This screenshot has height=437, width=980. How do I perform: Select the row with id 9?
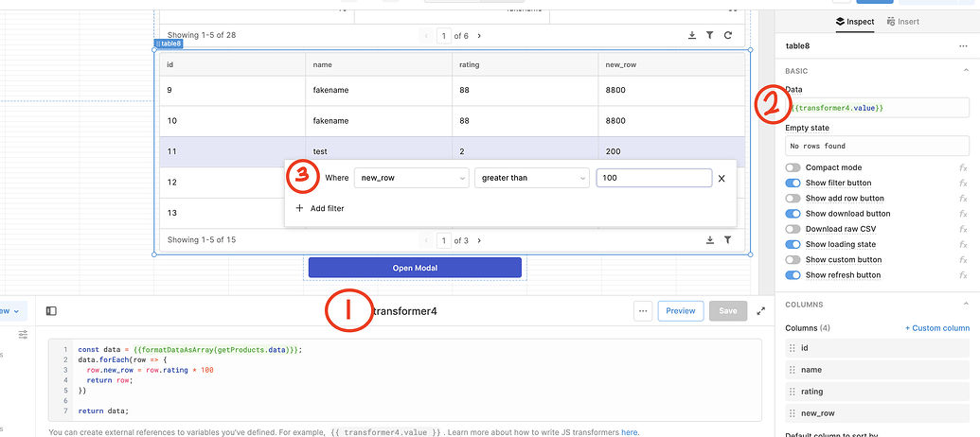coord(452,91)
